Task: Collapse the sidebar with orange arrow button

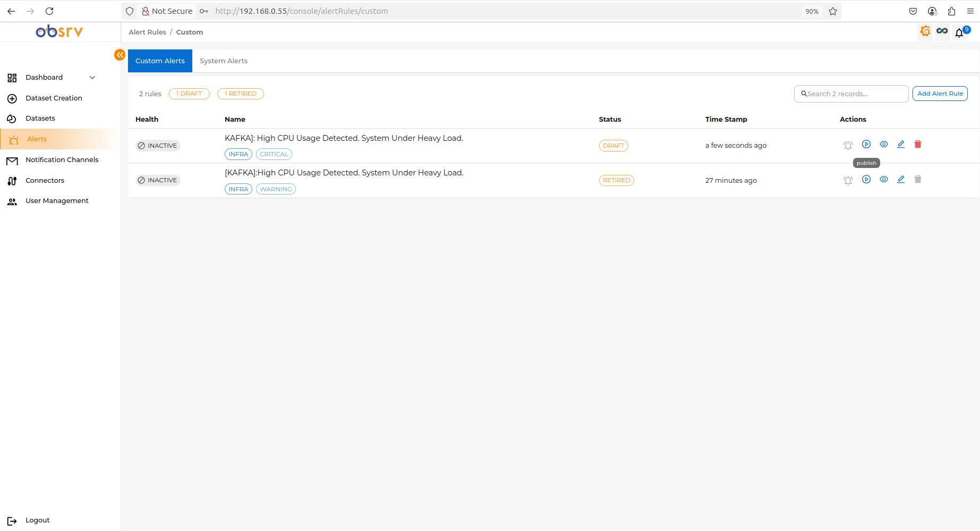Action: click(x=120, y=55)
